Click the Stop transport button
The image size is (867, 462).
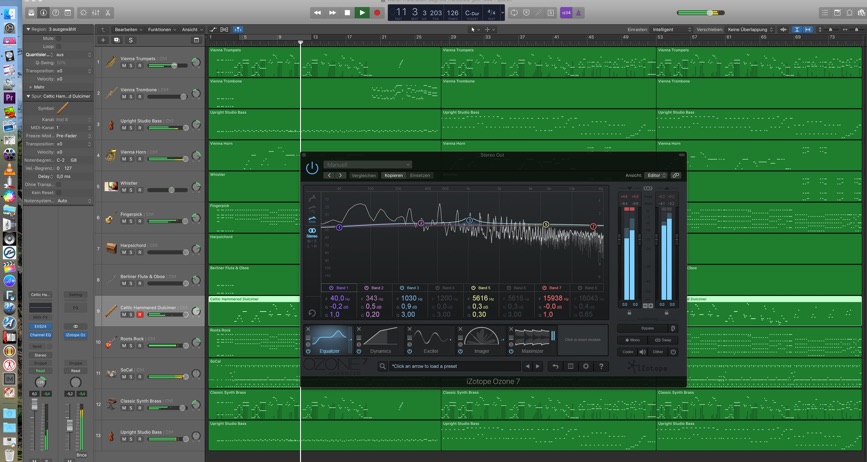point(347,12)
